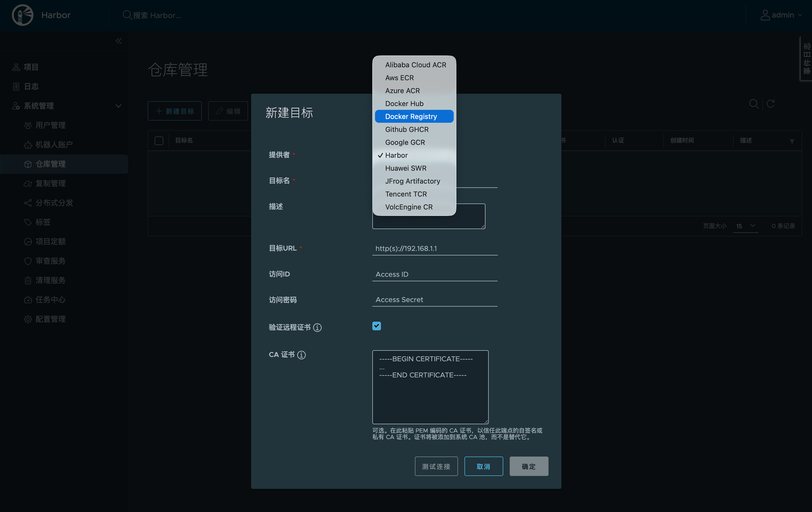The height and width of the screenshot is (512, 812).
Task: Click the 新建目标 new endpoint button
Action: pos(175,111)
